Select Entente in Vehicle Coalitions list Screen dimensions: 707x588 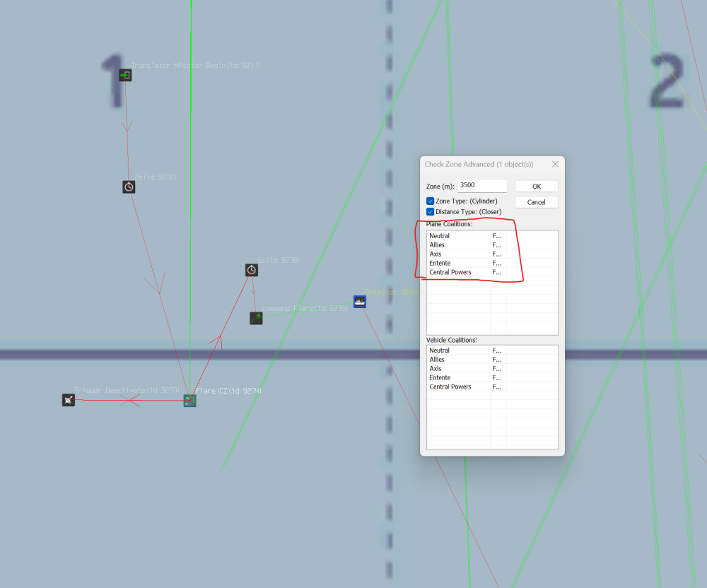coord(440,378)
